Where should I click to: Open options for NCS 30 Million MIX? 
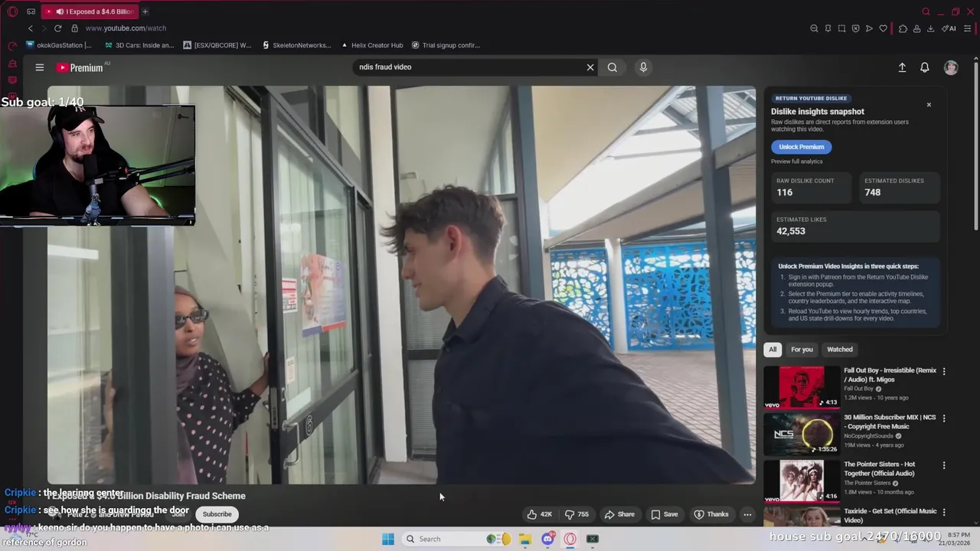(944, 419)
